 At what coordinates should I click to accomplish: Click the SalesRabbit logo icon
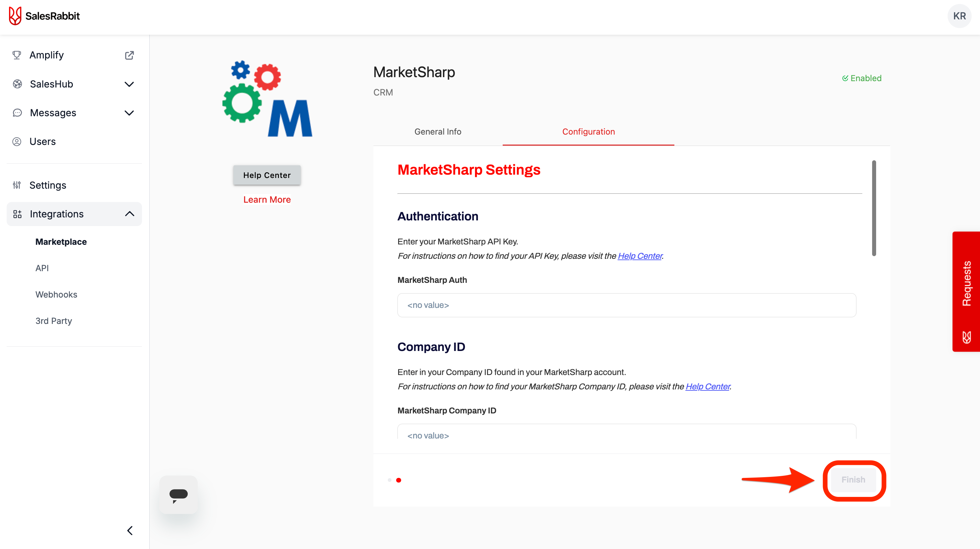(x=15, y=16)
